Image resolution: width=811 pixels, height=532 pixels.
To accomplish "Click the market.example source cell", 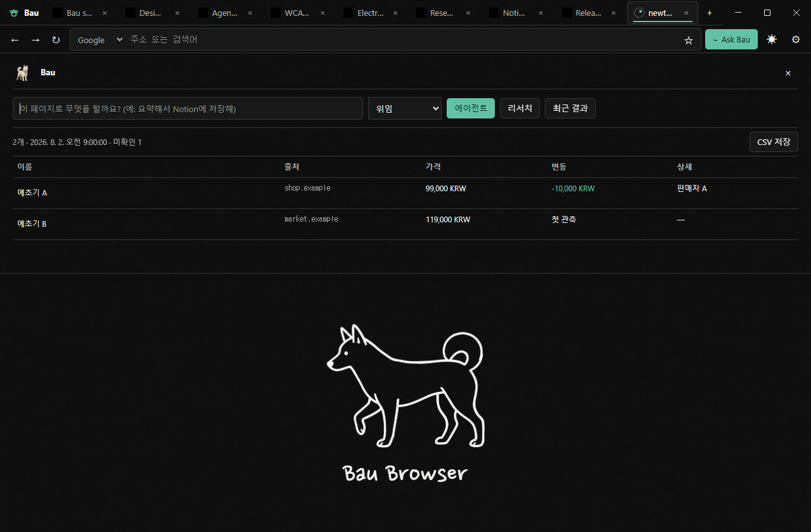I will (311, 219).
